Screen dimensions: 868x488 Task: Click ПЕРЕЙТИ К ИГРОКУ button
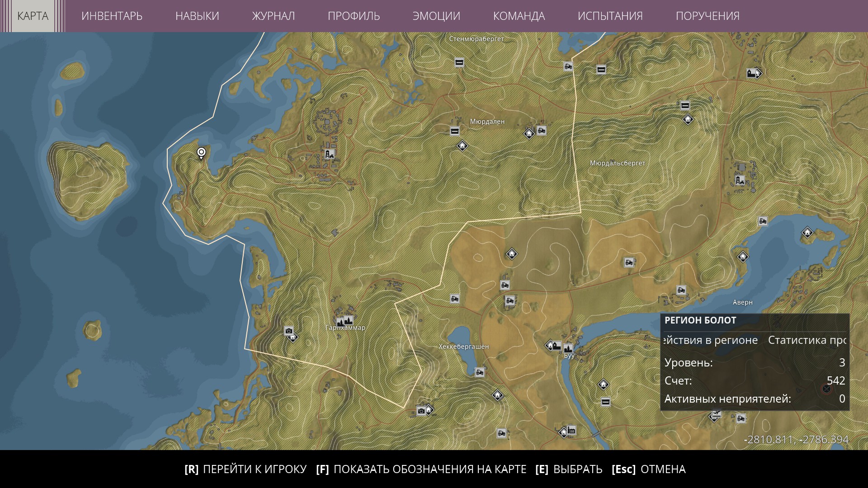point(245,469)
